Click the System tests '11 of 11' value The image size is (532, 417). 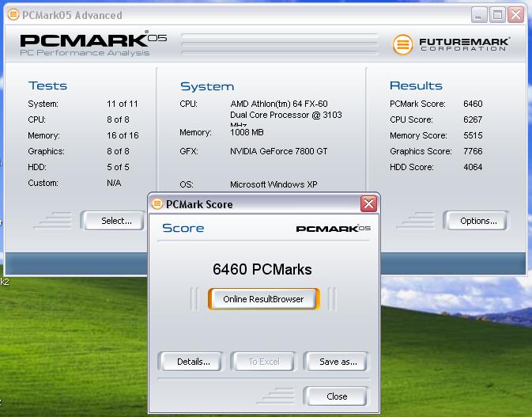(123, 104)
